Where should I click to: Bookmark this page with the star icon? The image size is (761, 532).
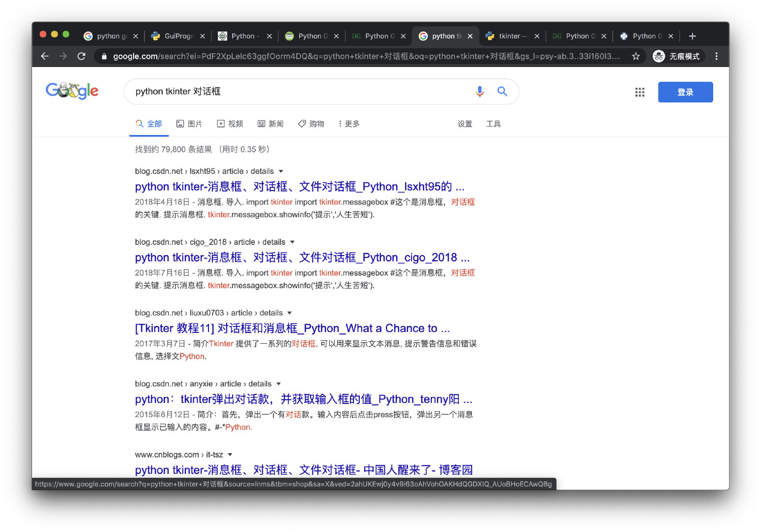[636, 56]
